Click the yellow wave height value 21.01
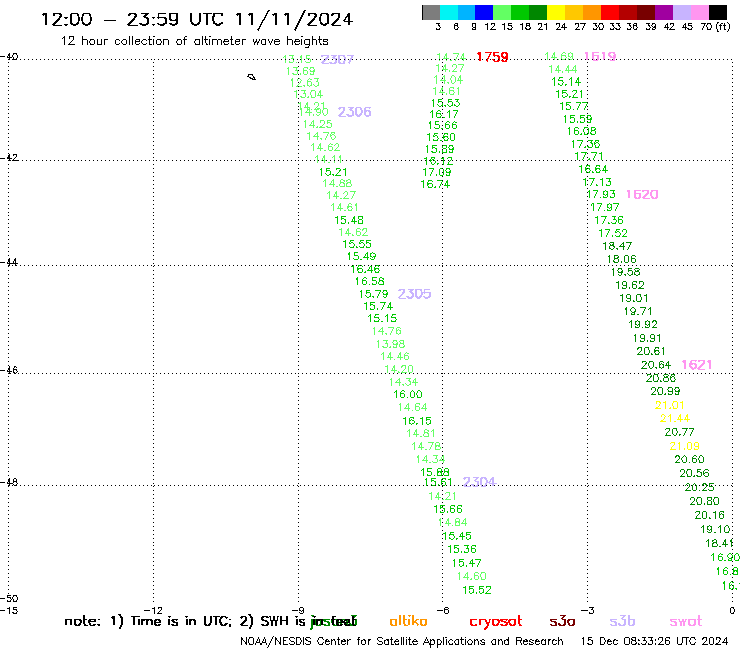This screenshot has width=740, height=650. click(669, 405)
